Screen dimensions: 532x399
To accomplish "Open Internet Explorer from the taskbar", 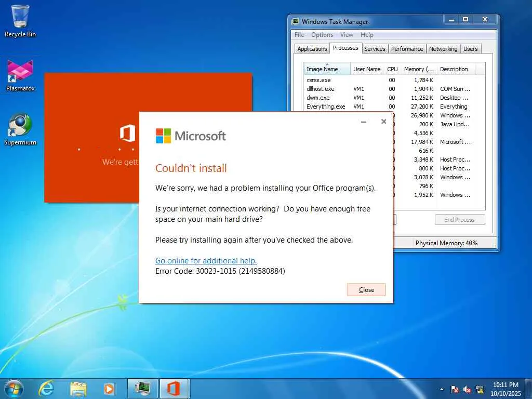I will point(46,389).
